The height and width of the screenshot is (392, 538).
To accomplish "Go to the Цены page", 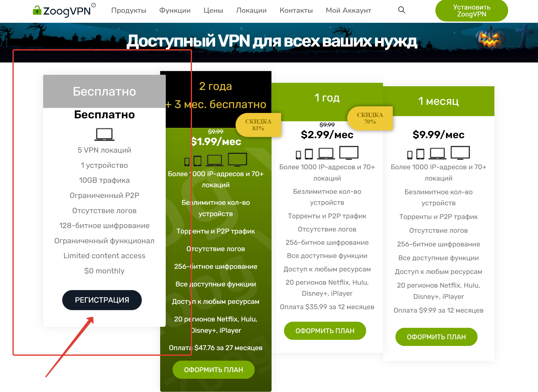I will pos(213,10).
